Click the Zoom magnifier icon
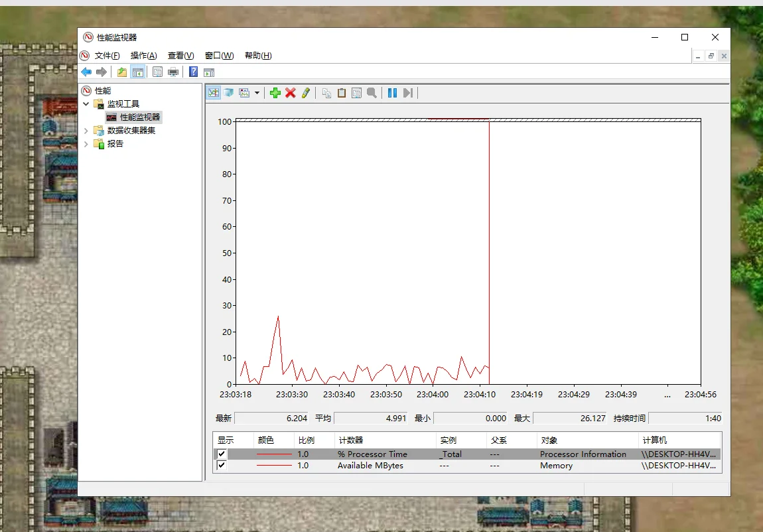 click(x=372, y=92)
